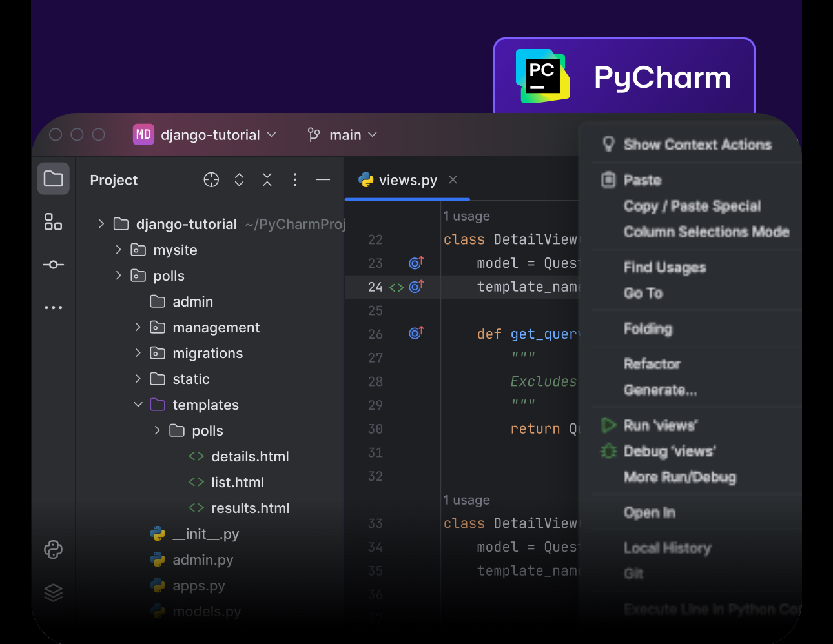Collapse the templates folder
The width and height of the screenshot is (833, 644).
[x=138, y=405]
